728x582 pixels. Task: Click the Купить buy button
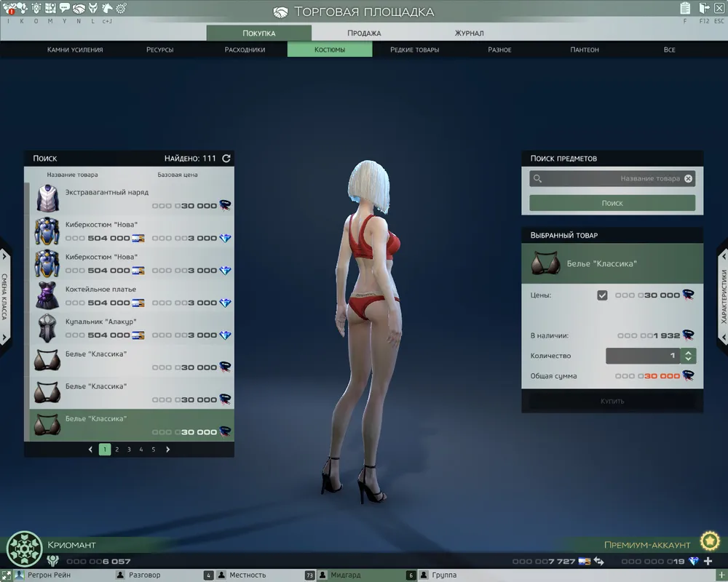click(612, 401)
